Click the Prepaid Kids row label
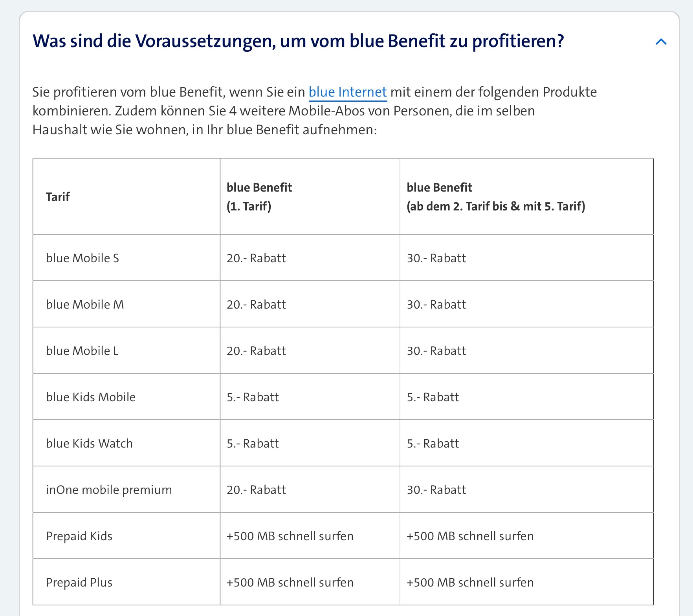693x616 pixels. (x=79, y=536)
